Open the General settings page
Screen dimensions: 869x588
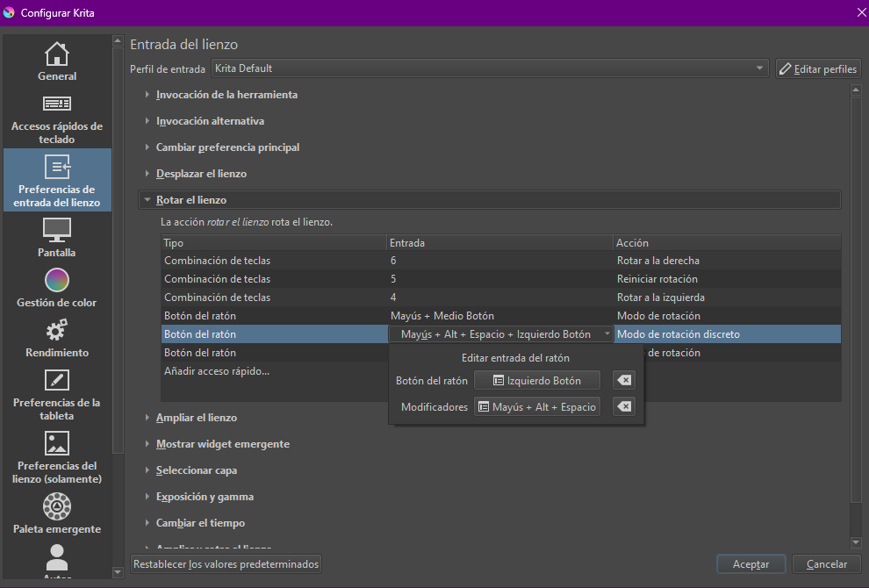pos(57,61)
